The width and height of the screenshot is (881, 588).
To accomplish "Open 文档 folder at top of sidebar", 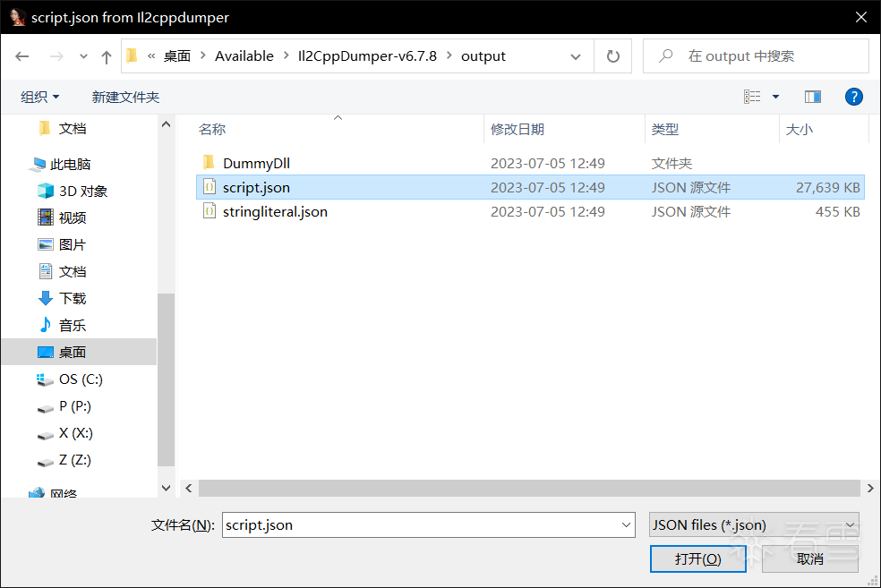I will (73, 129).
